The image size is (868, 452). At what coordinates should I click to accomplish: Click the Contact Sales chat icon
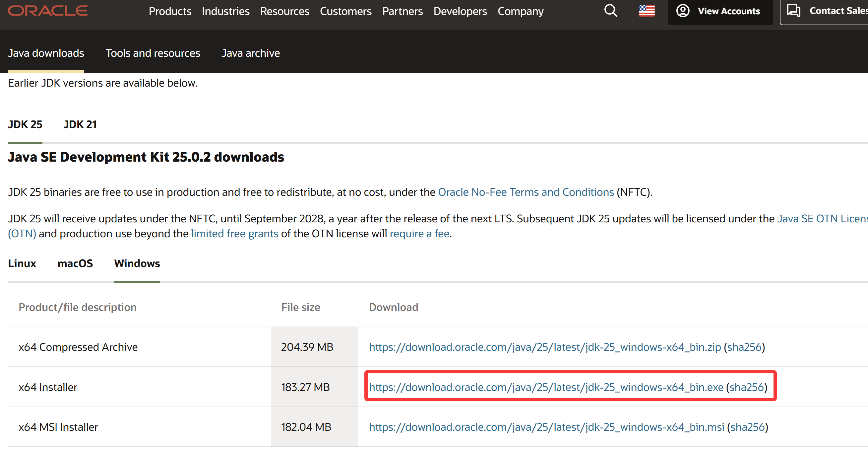793,11
